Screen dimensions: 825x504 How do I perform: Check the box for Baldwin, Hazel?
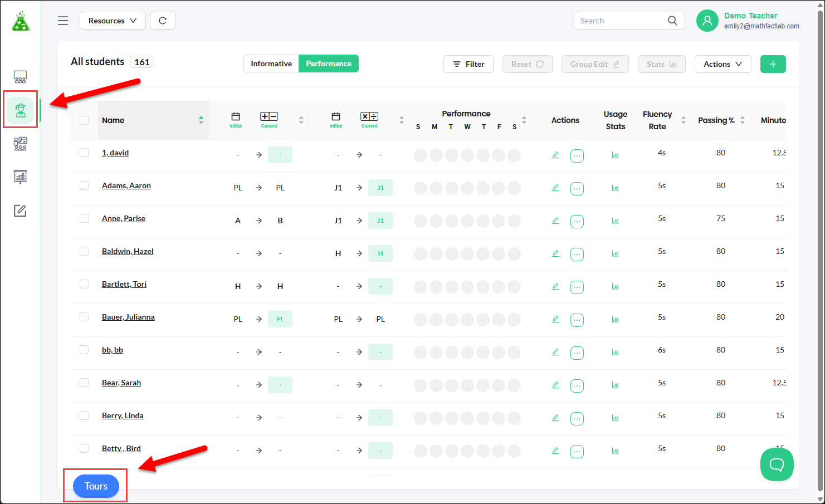(x=84, y=251)
